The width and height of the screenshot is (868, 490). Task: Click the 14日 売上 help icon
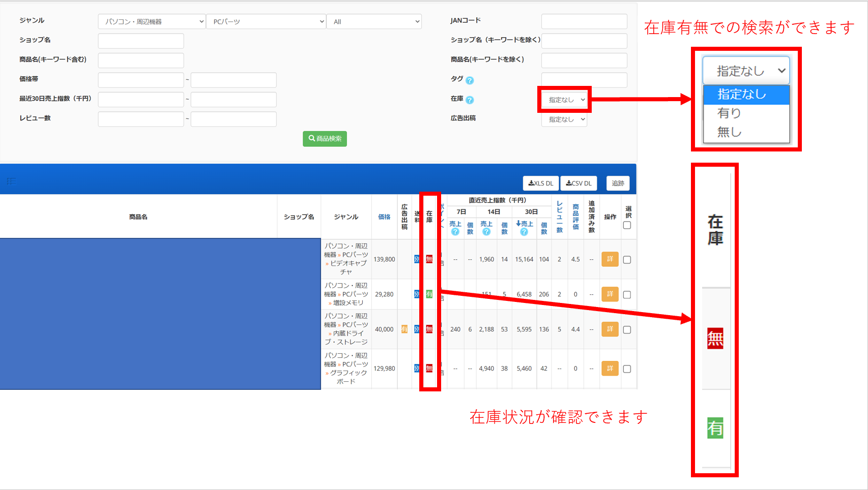point(486,232)
